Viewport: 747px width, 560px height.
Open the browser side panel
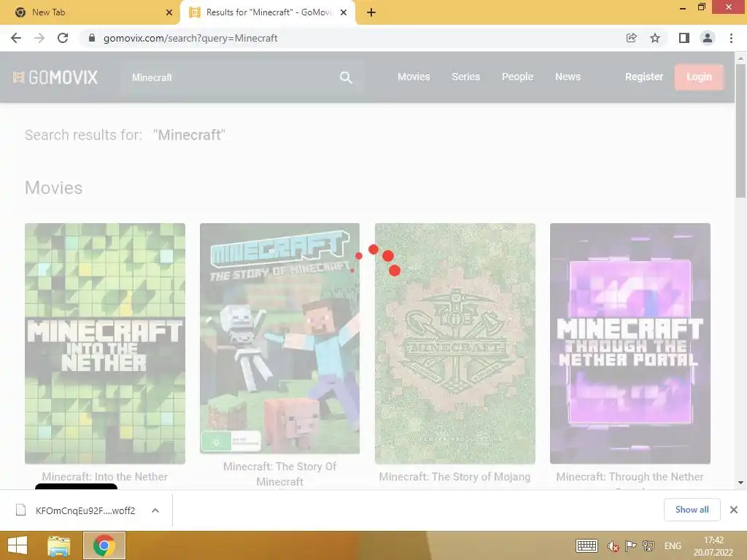click(684, 38)
